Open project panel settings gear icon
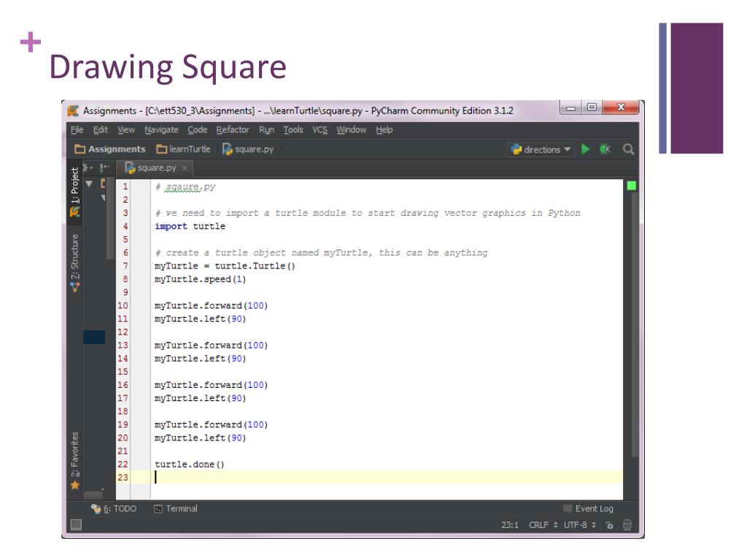Viewport: 747px width, 560px height. (88, 168)
